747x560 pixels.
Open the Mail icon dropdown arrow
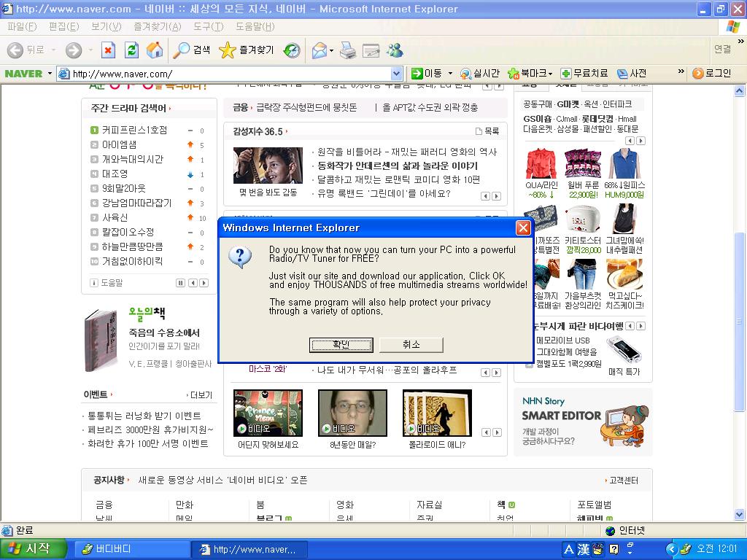pos(332,50)
